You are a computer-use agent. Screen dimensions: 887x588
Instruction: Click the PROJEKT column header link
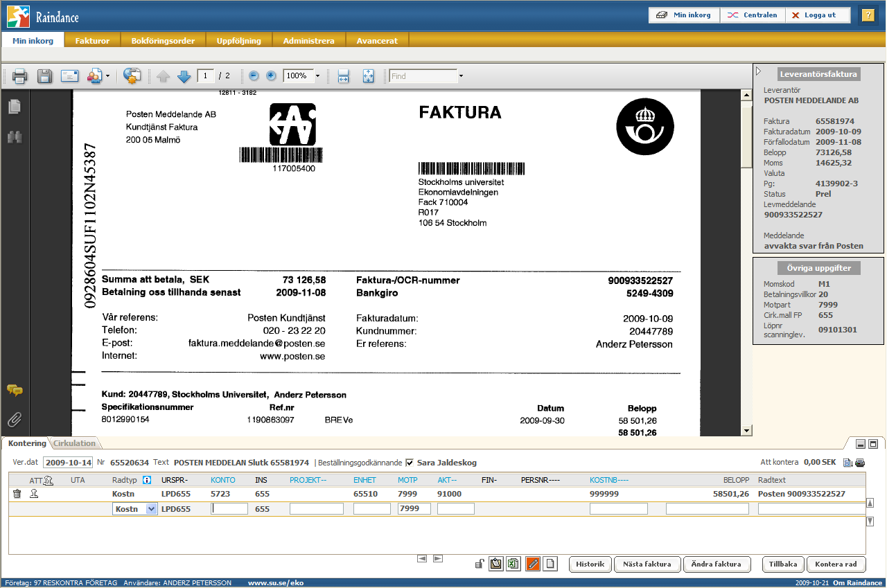(308, 480)
